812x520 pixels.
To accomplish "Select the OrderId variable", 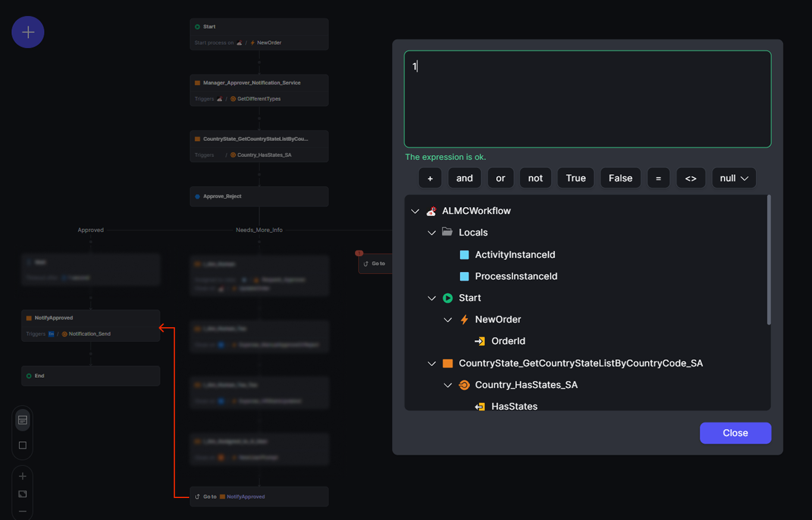I will 506,341.
